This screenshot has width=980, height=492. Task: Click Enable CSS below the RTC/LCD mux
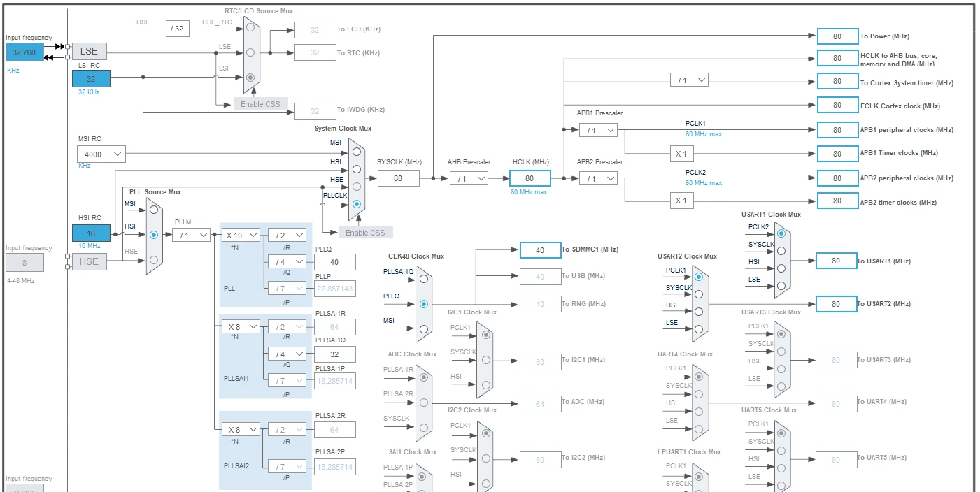(260, 104)
